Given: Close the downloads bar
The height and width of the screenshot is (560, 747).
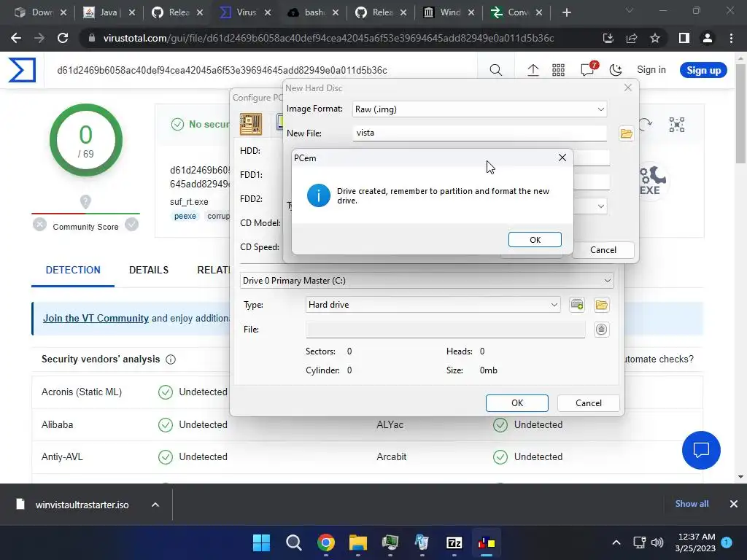Looking at the screenshot, I should pos(734,504).
